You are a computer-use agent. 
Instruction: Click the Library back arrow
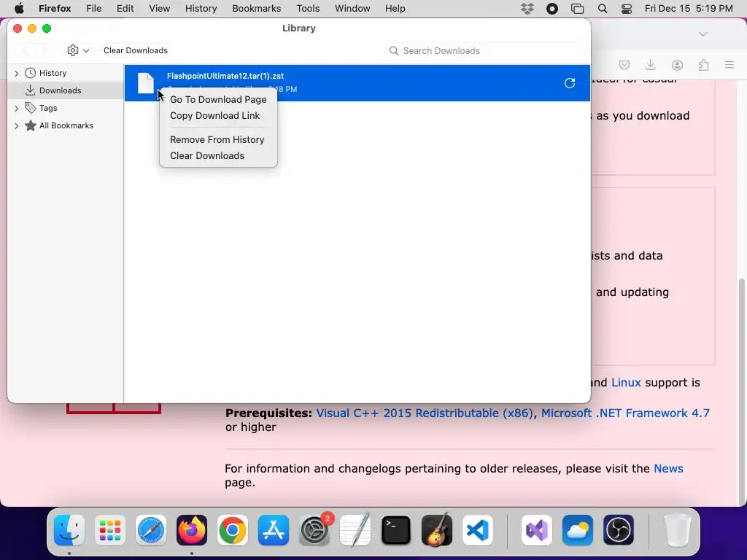tap(24, 50)
